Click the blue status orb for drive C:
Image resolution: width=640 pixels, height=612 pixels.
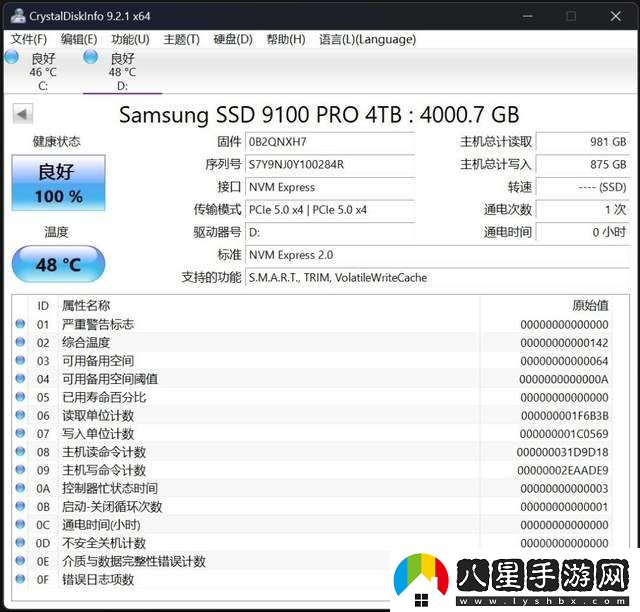(x=11, y=57)
